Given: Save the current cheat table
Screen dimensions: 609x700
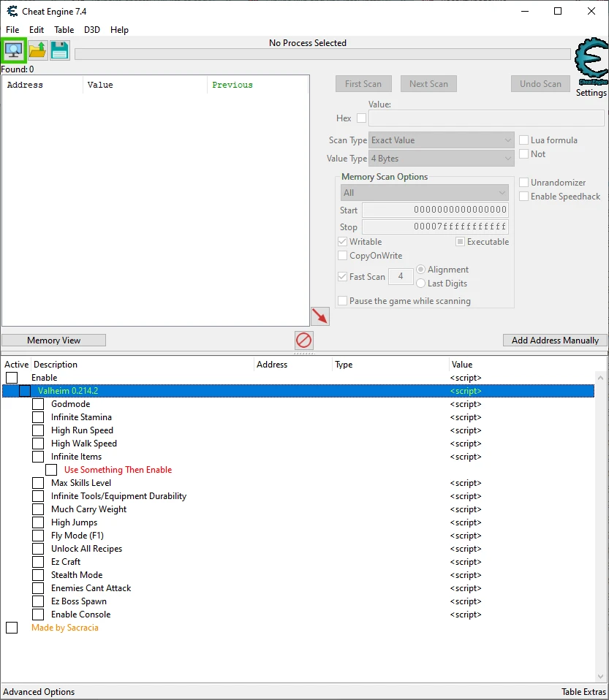Looking at the screenshot, I should coord(59,50).
